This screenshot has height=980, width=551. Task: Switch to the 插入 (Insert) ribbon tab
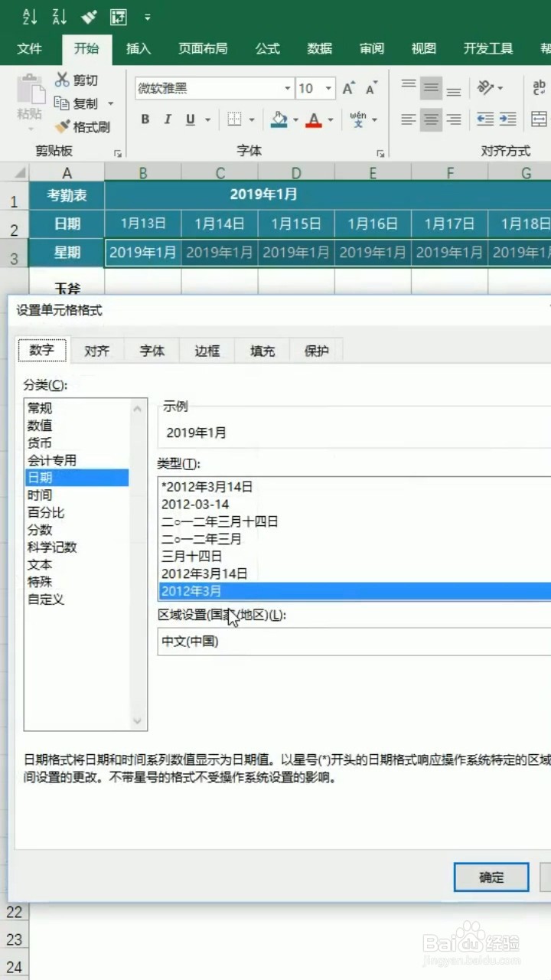[x=139, y=48]
